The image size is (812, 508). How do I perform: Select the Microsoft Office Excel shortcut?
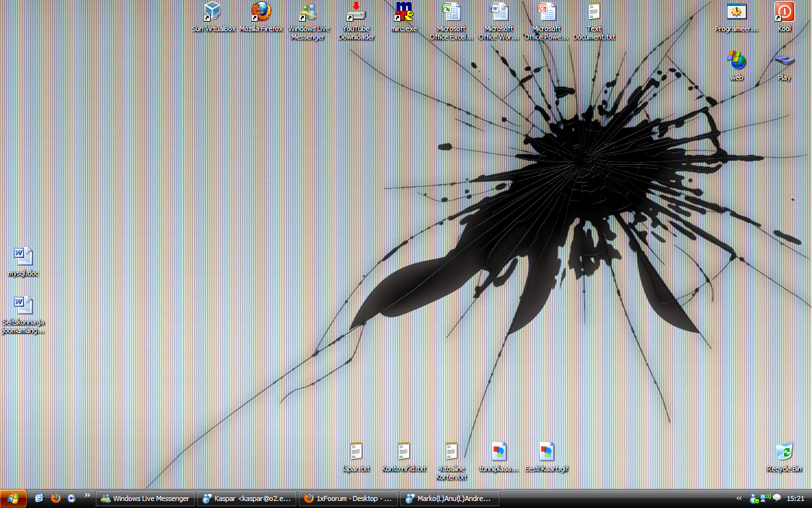coord(451,12)
